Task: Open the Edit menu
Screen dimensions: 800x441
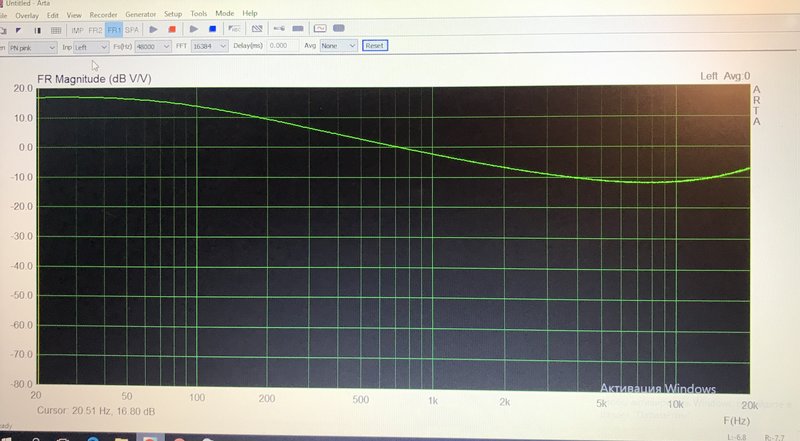Action: [53, 15]
